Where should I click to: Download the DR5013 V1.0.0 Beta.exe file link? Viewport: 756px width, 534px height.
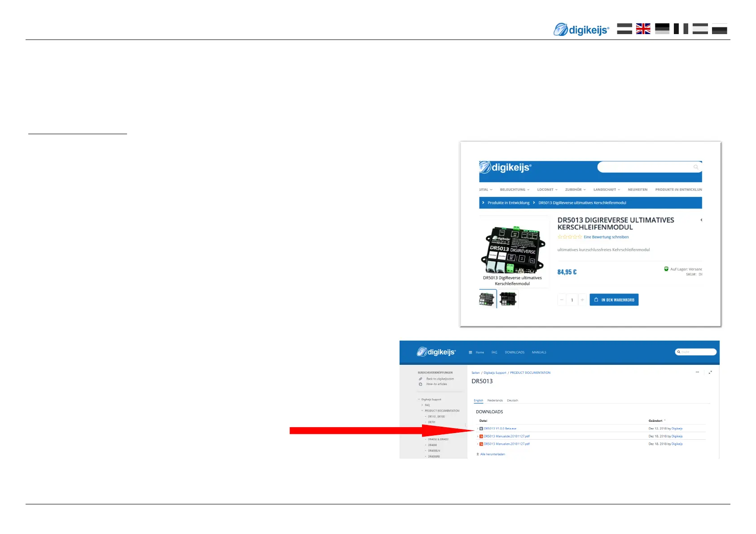[500, 429]
